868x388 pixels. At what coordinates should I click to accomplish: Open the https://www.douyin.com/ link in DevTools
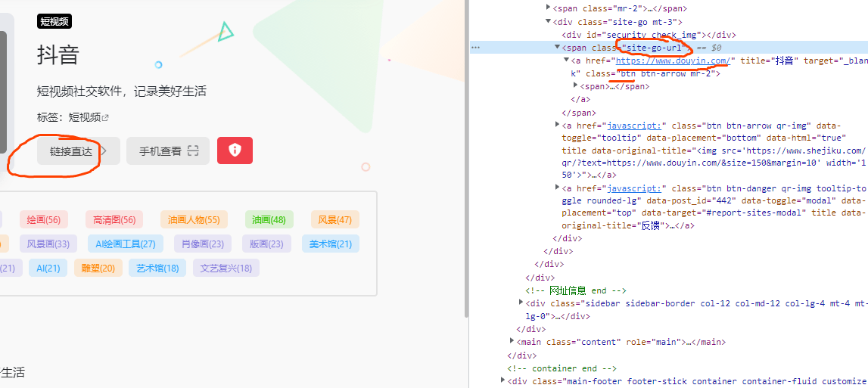[x=675, y=61]
